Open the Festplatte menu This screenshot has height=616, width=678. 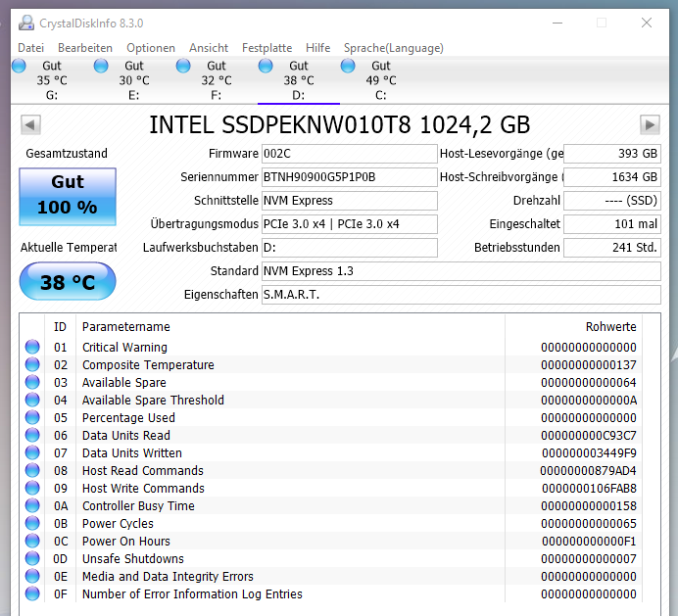(x=266, y=48)
